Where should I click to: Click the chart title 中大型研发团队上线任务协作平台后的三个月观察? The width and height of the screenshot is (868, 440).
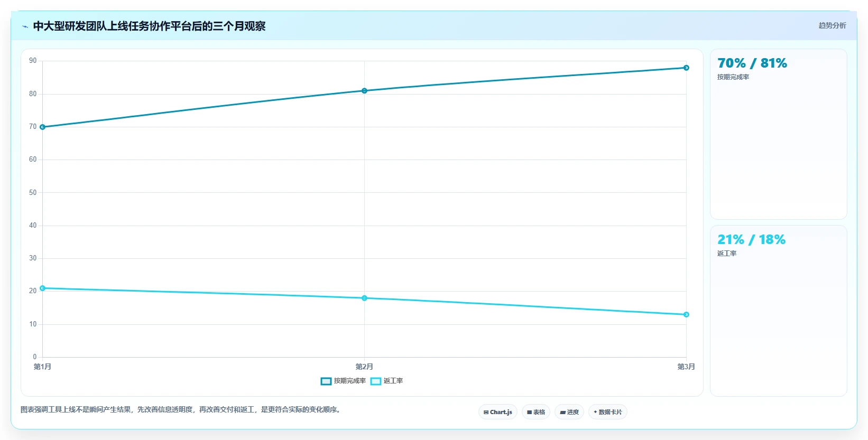149,26
